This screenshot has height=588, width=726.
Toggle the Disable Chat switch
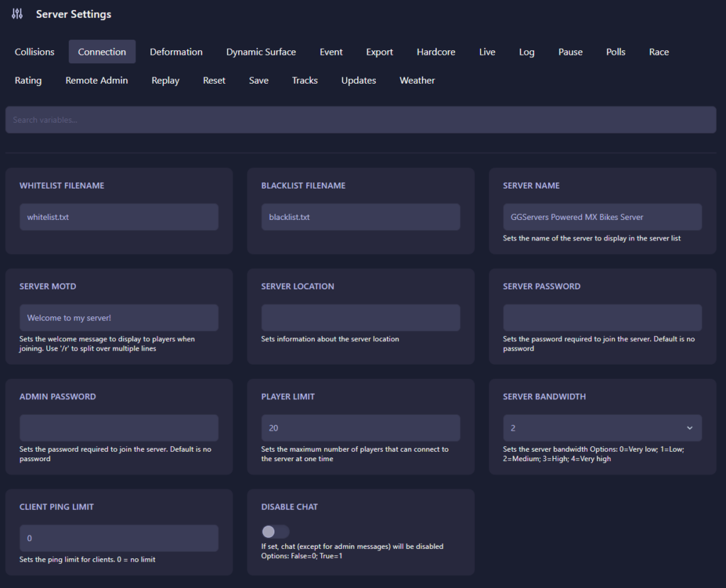276,531
